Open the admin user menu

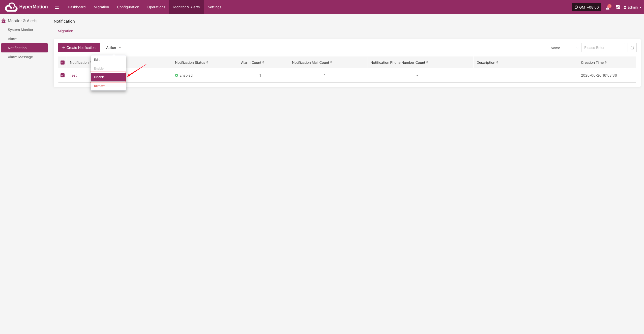(x=632, y=7)
